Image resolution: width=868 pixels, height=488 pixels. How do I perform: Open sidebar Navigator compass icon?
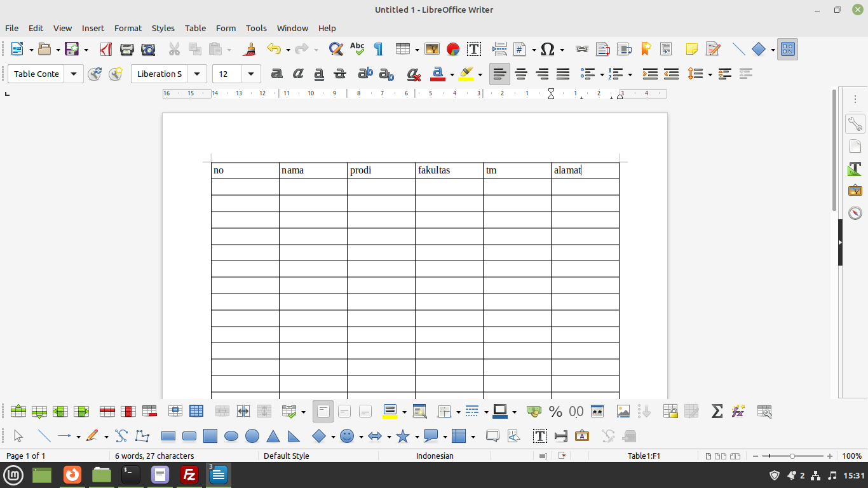pyautogui.click(x=855, y=213)
